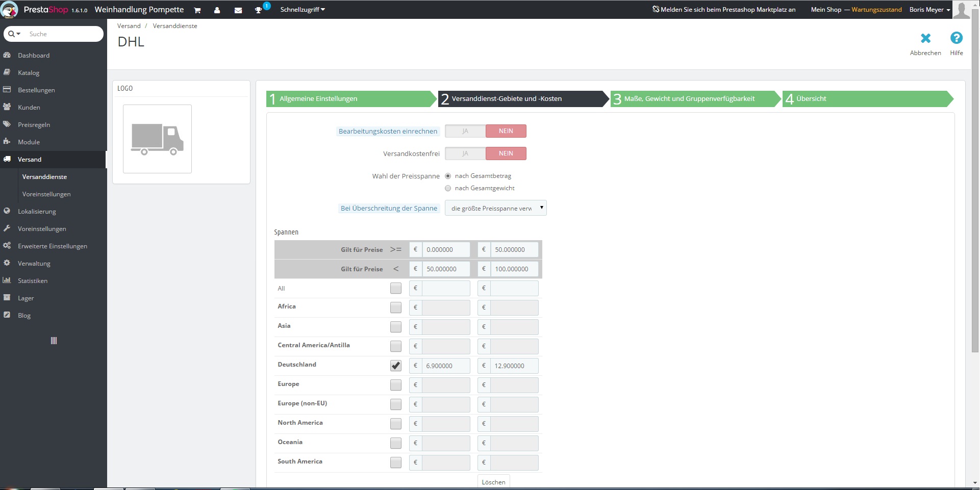
Task: Uncheck the Deutschland zone checkbox
Action: click(x=396, y=366)
